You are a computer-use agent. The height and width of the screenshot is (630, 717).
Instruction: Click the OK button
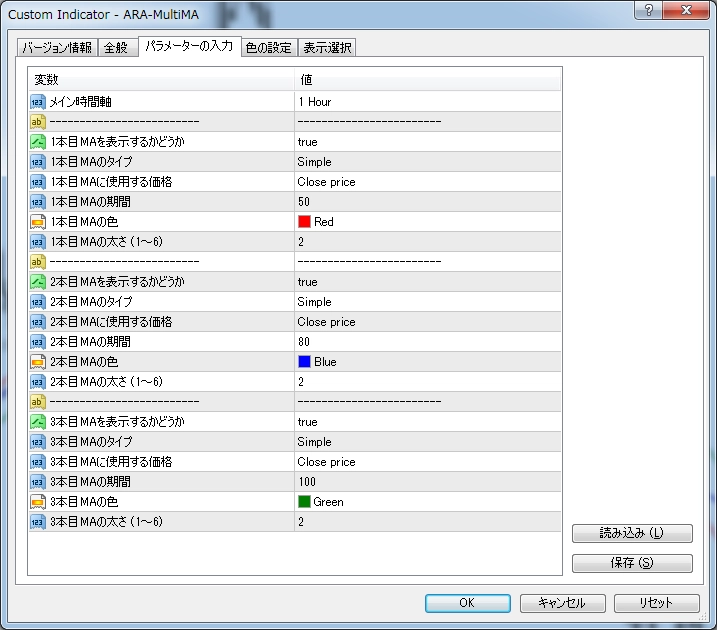point(467,603)
